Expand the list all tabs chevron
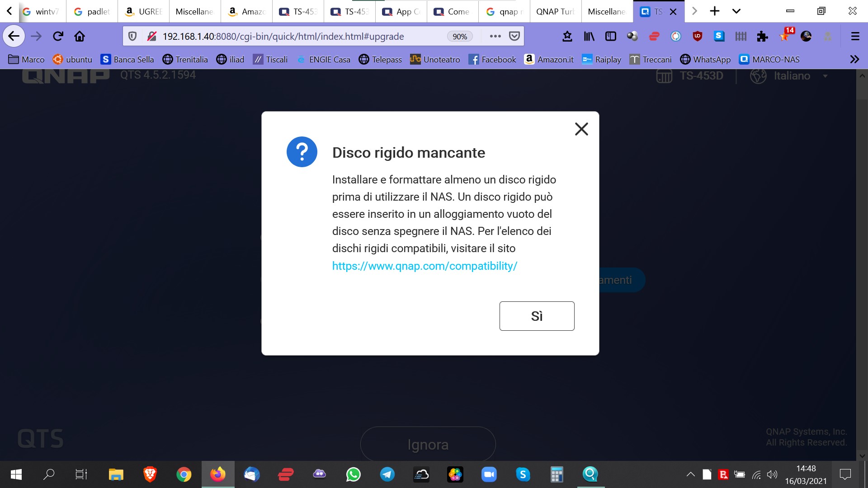The image size is (868, 488). tap(736, 11)
